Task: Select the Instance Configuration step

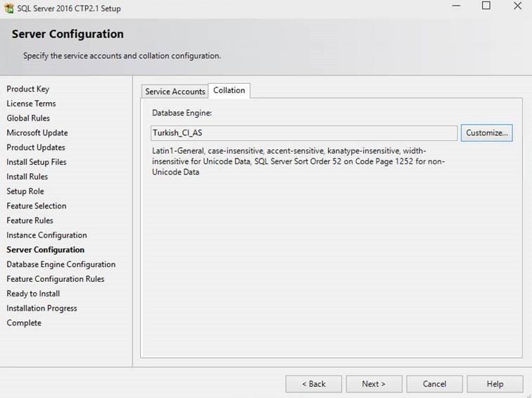Action: pyautogui.click(x=46, y=235)
